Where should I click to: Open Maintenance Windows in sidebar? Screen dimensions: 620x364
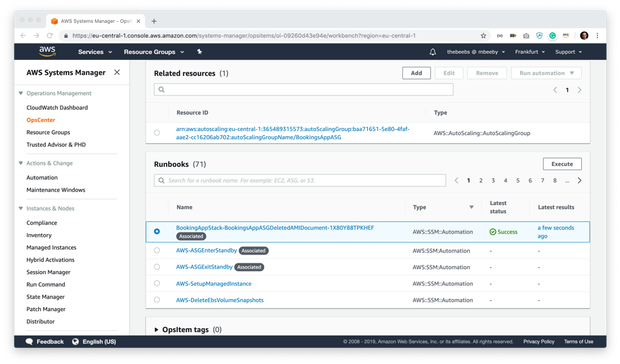pyautogui.click(x=56, y=190)
